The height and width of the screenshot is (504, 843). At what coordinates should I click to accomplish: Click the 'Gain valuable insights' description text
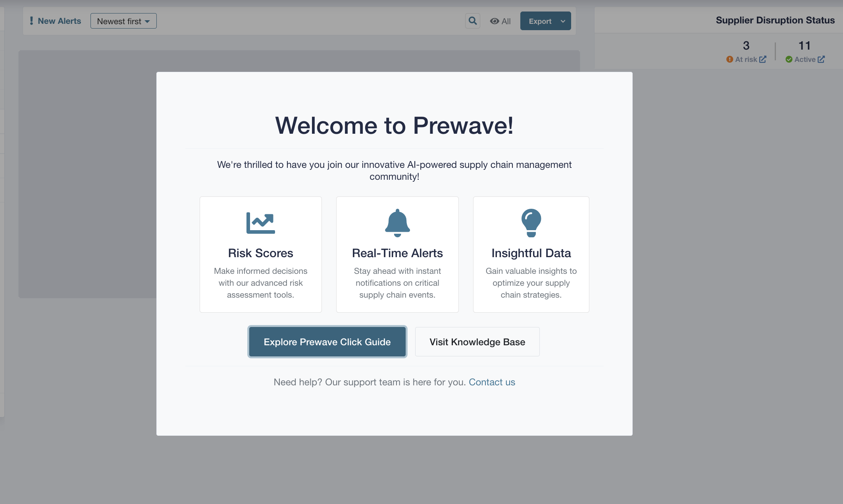(531, 283)
